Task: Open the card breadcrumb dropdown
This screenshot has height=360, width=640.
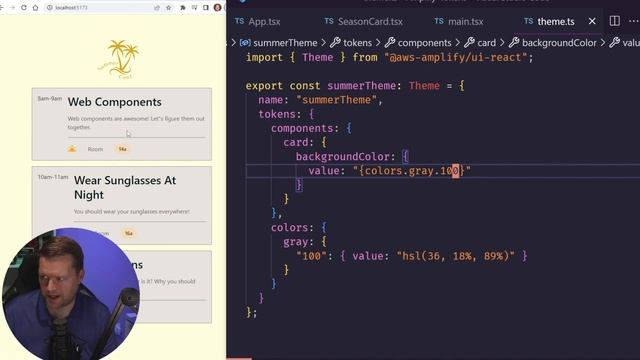Action: [480, 43]
